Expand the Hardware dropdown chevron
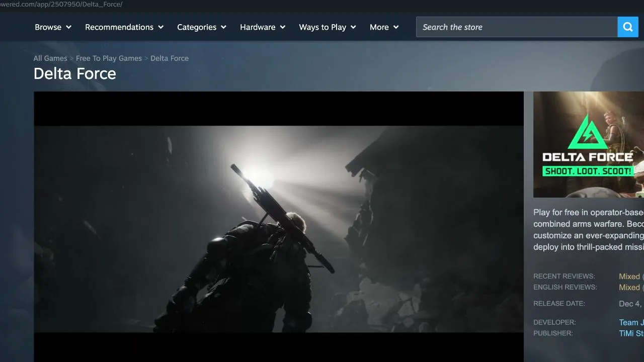The image size is (644, 362). click(282, 27)
